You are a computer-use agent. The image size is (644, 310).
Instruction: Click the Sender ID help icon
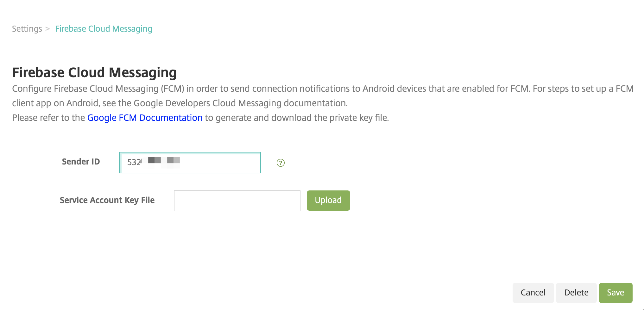pos(281,163)
